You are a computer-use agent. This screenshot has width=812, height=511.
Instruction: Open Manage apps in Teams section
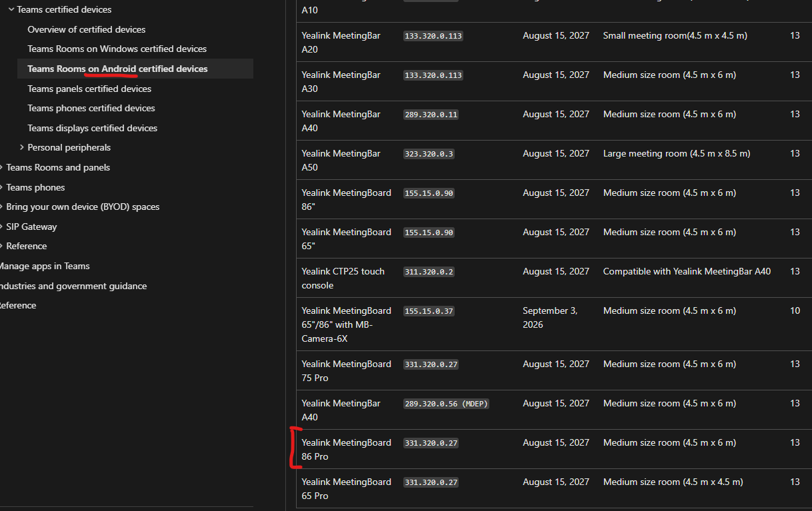pyautogui.click(x=44, y=266)
